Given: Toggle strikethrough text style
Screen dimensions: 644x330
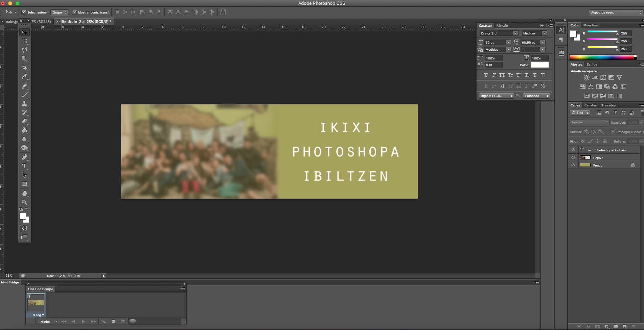Looking at the screenshot, I should 543,75.
